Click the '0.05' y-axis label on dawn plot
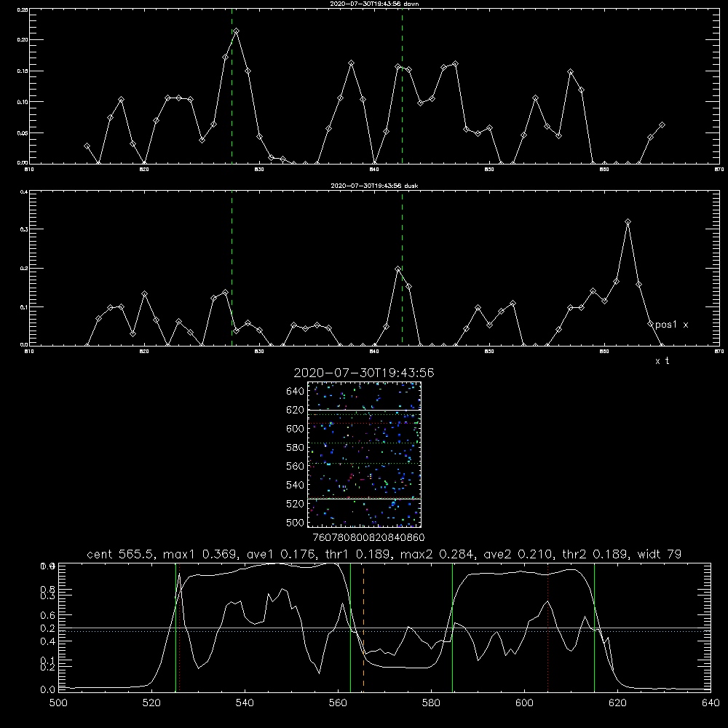This screenshot has width=728, height=728. point(23,132)
